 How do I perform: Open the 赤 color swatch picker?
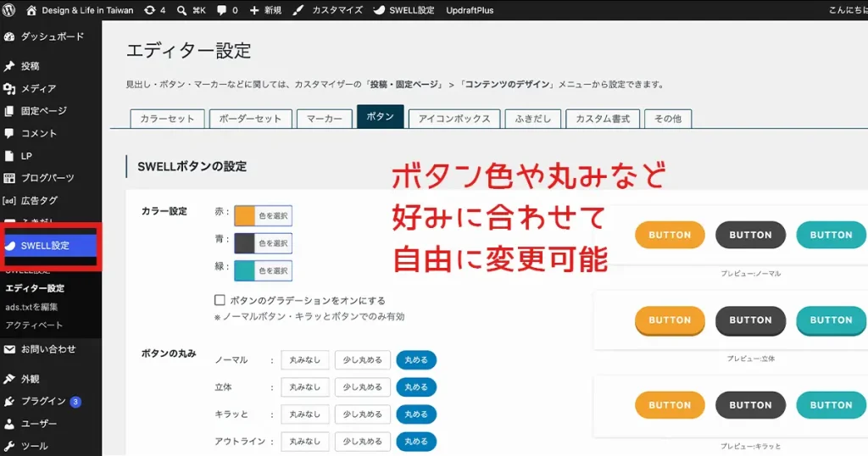click(264, 216)
